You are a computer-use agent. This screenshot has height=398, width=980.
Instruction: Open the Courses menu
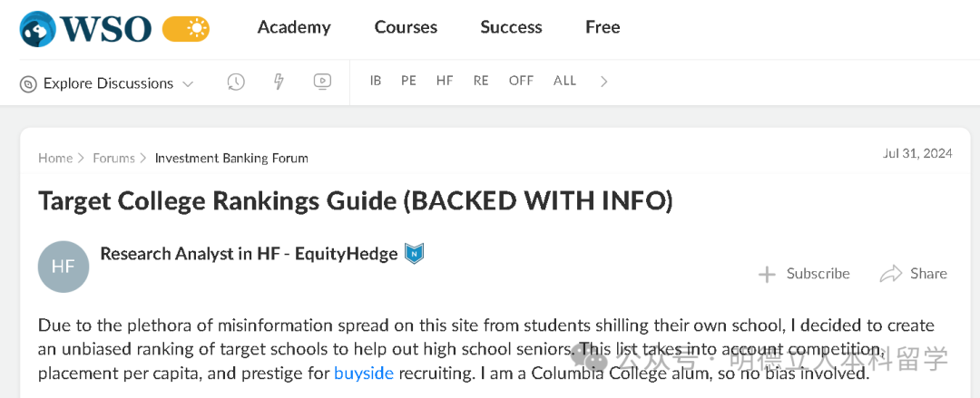click(406, 27)
